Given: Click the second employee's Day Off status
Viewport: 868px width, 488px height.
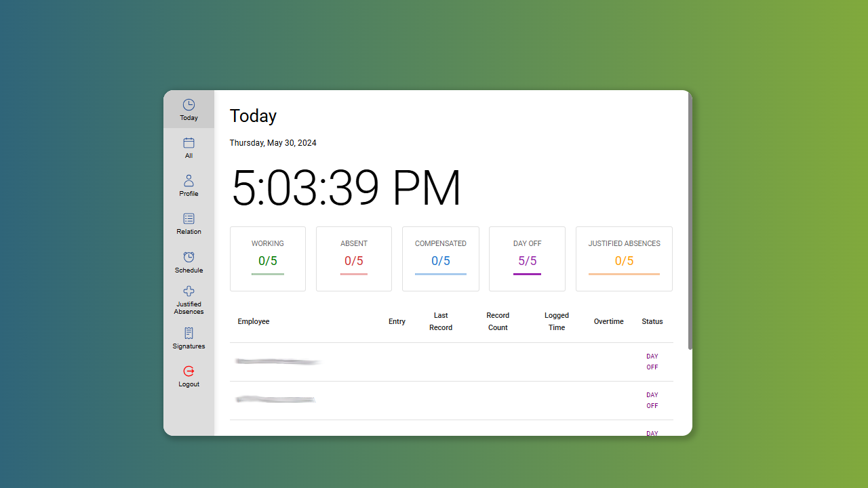Looking at the screenshot, I should pyautogui.click(x=652, y=401).
